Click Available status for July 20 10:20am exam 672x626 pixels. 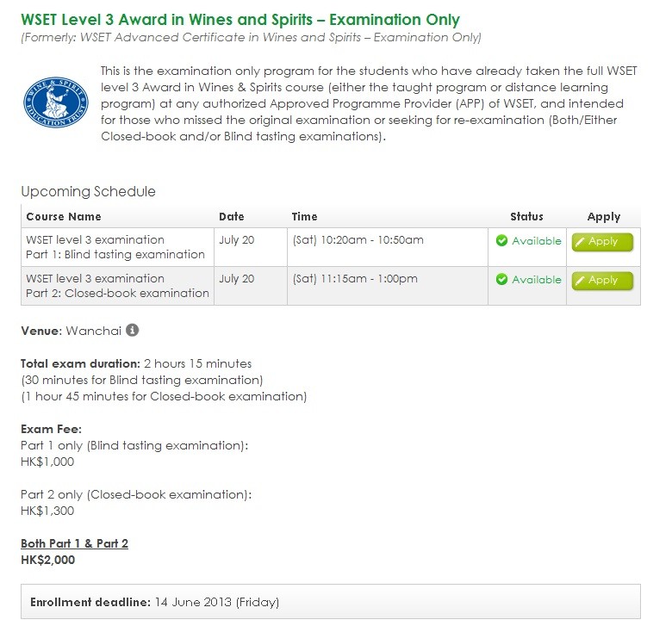(x=536, y=241)
